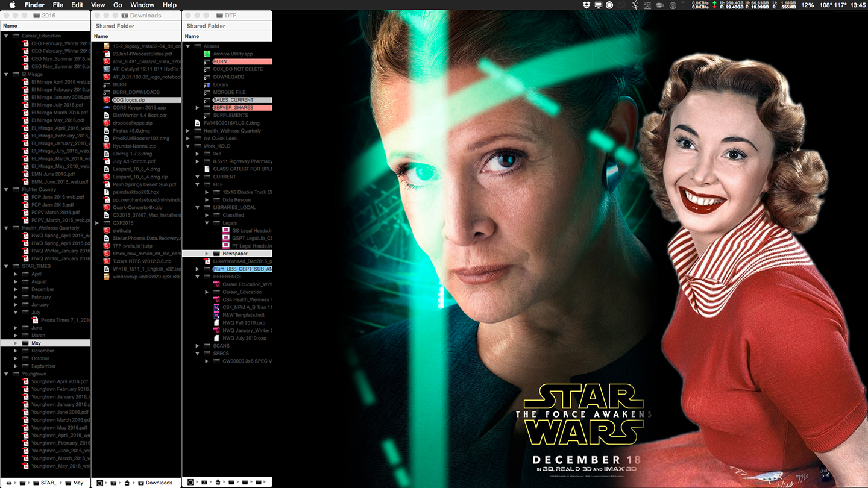Viewport: 868px width, 488px height.
Task: Select the highlighted BURN alias in DTF window
Action: tap(242, 61)
